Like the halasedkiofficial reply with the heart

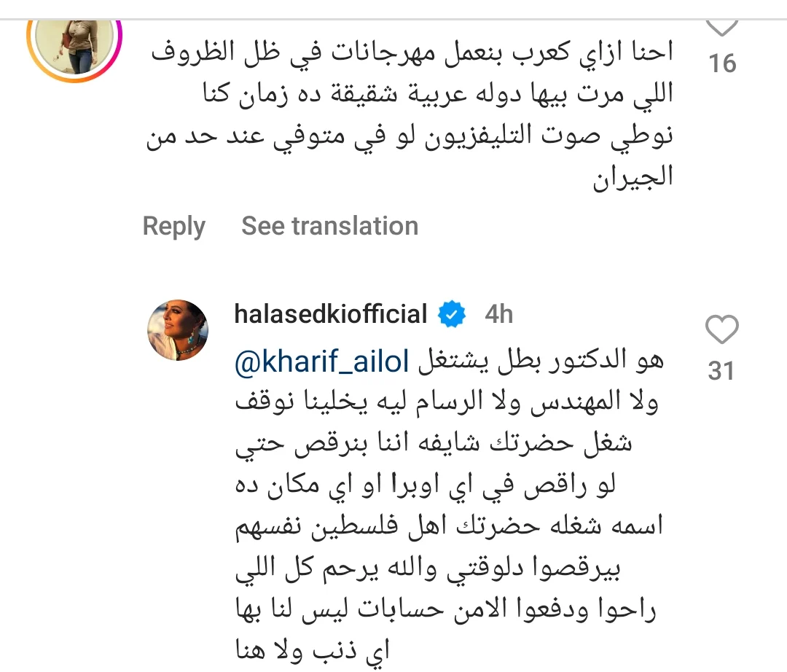click(x=722, y=332)
